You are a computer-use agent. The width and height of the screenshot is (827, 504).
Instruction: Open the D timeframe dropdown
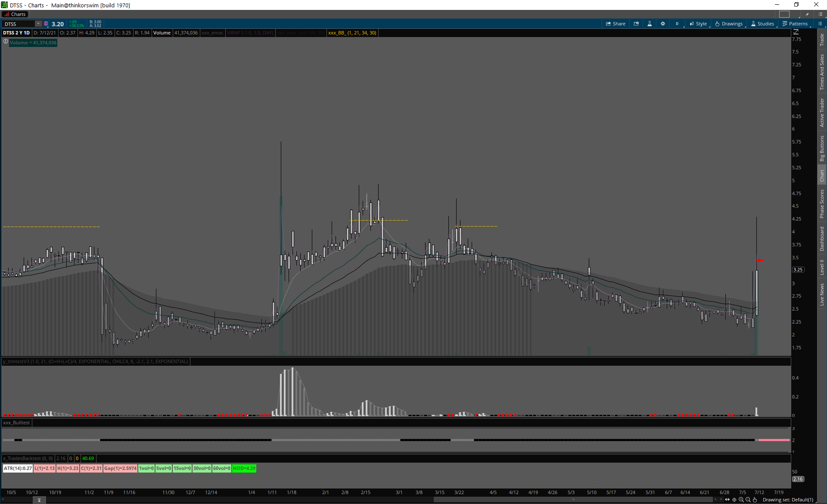(677, 24)
